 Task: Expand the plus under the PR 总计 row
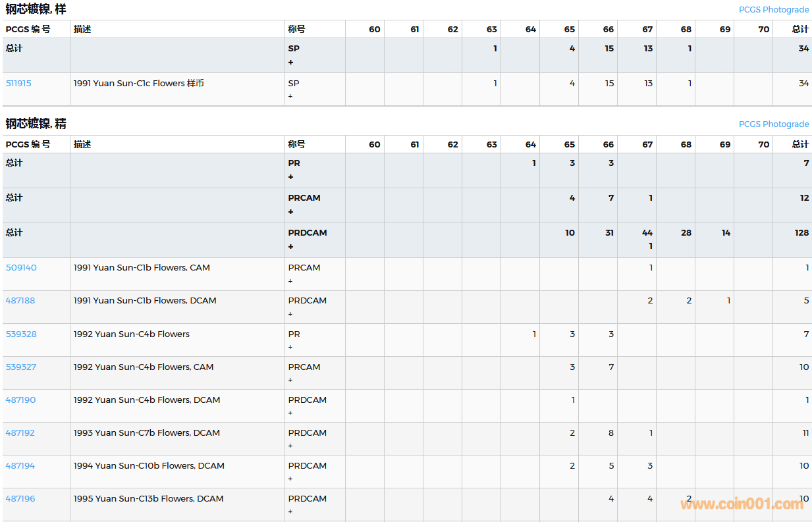[290, 177]
